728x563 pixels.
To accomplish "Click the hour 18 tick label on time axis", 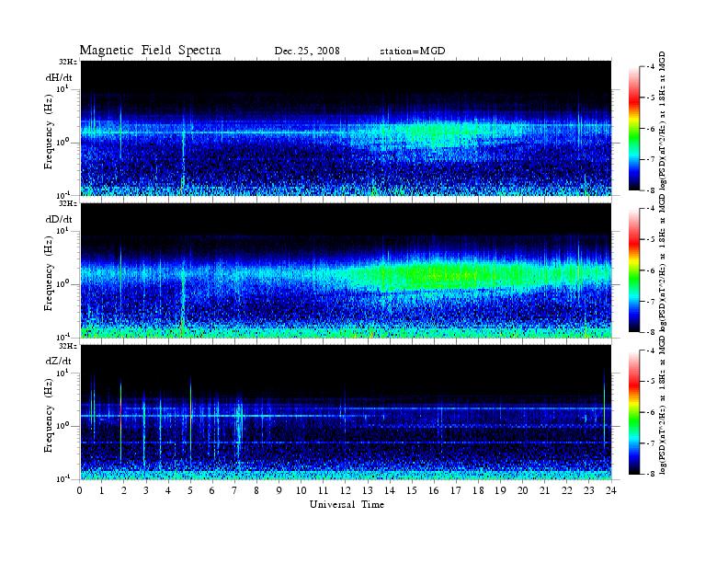I will pyautogui.click(x=478, y=490).
